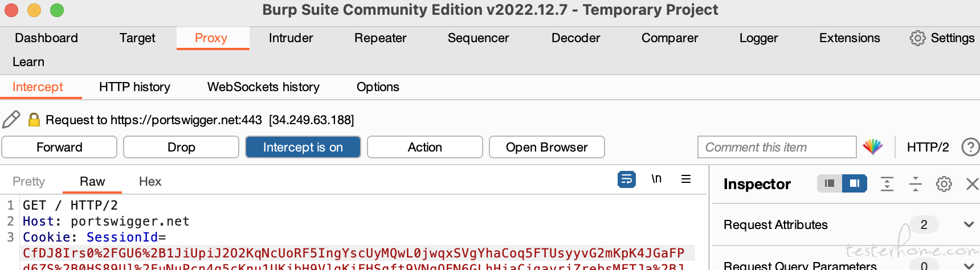Open the multicolor highlight picker

[x=872, y=147]
